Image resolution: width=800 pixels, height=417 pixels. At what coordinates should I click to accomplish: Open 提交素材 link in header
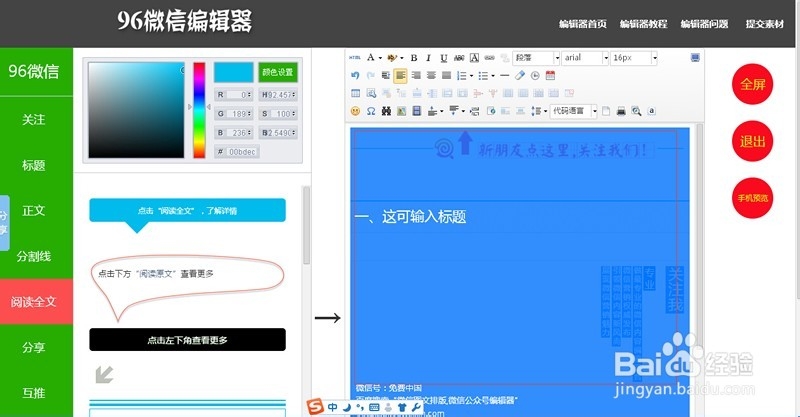(764, 24)
